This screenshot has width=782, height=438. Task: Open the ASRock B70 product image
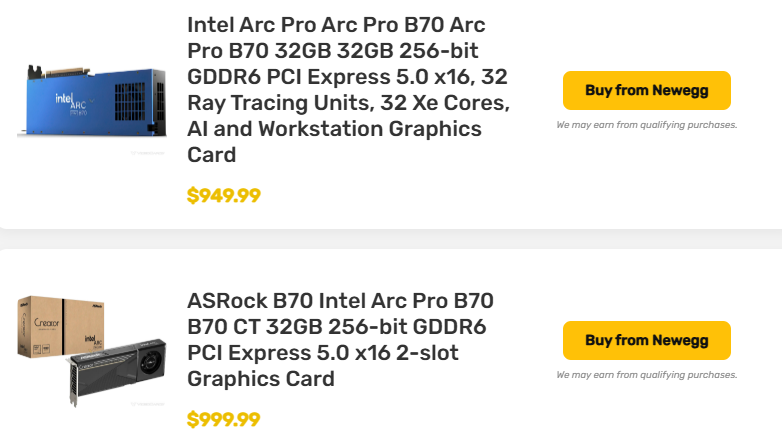(92, 350)
